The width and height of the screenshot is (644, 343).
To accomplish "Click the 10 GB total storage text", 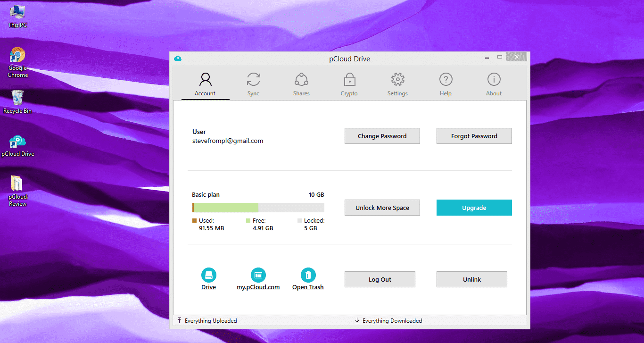I will (x=316, y=194).
